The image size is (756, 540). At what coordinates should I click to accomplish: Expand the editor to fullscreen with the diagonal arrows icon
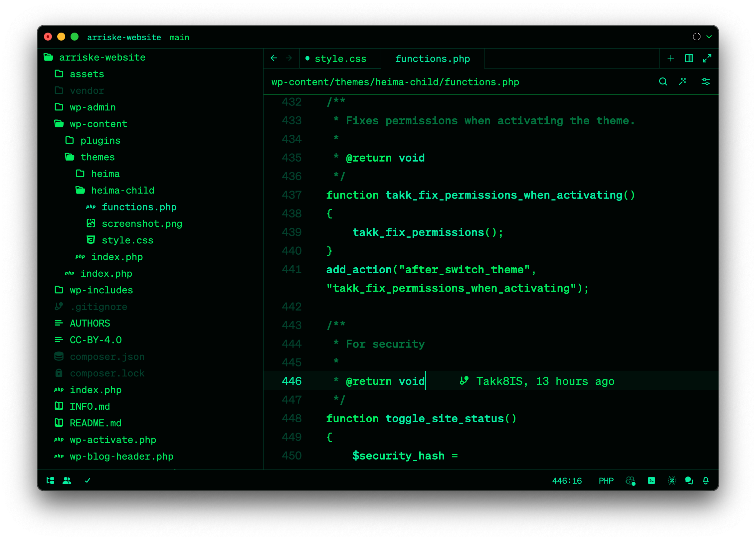click(707, 58)
